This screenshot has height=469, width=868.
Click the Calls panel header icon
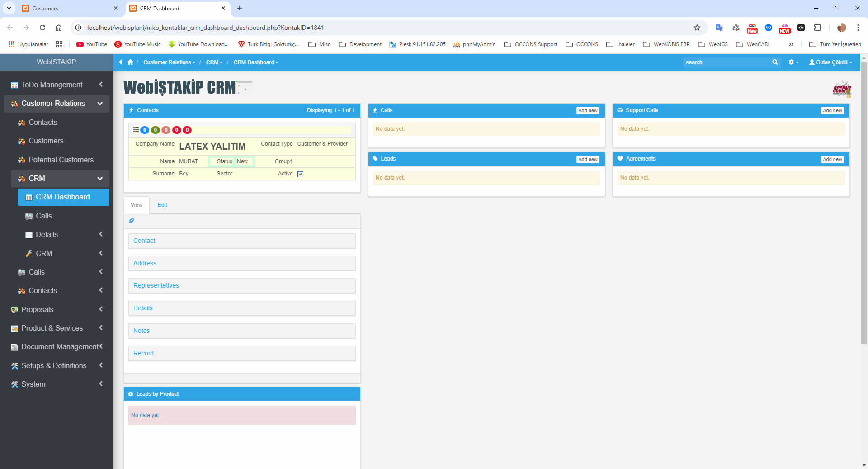tap(375, 110)
